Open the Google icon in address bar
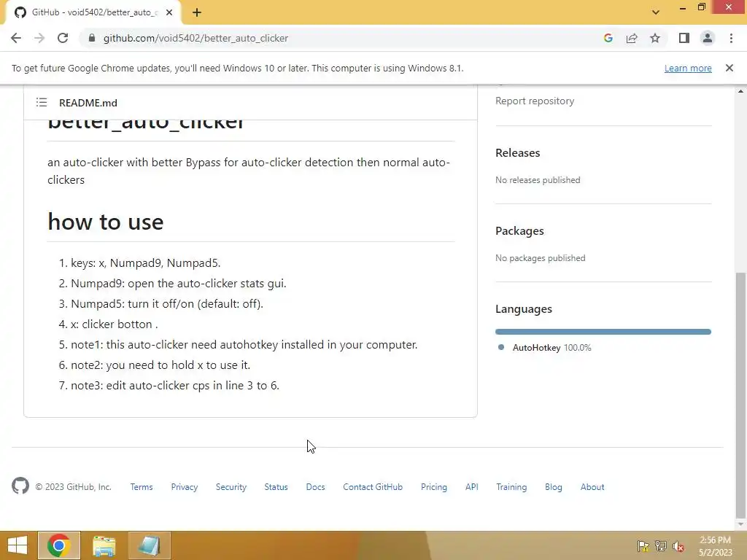The image size is (747, 560). pyautogui.click(x=608, y=38)
